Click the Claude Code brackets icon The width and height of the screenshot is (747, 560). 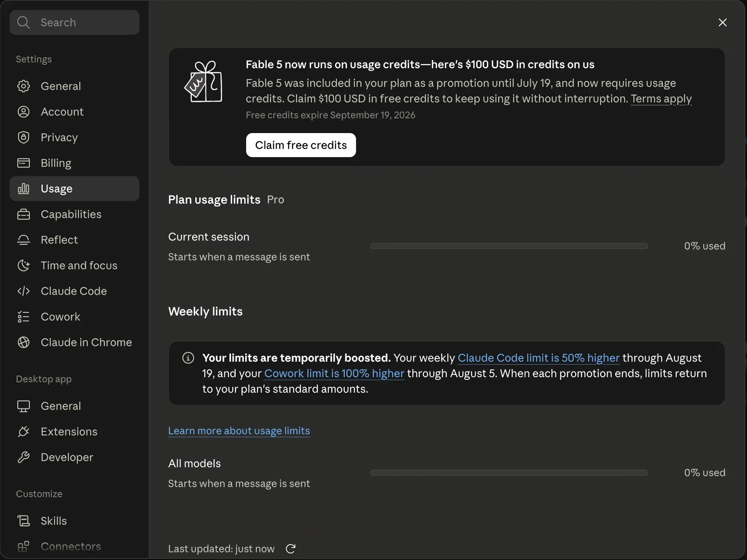23,291
